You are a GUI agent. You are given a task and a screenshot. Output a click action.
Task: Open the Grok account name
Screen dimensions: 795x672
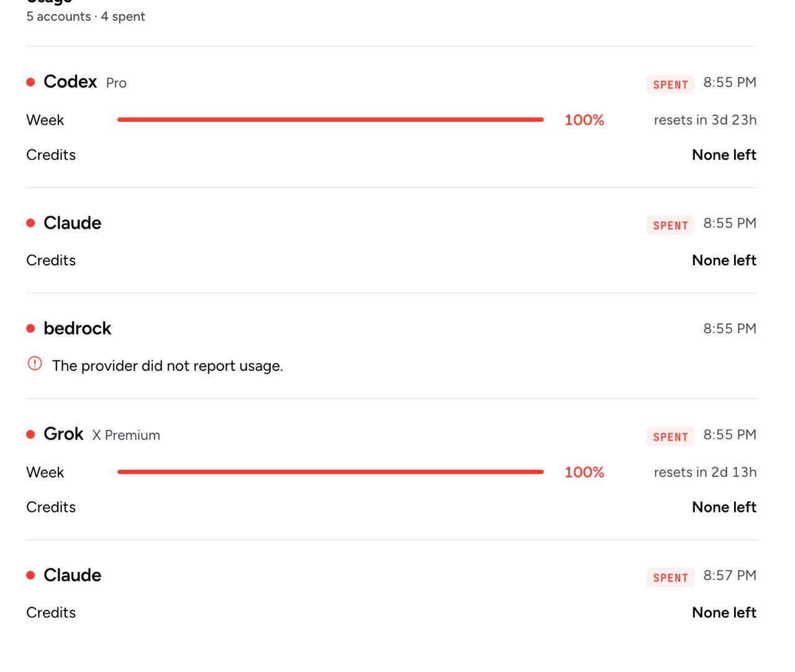(x=63, y=434)
